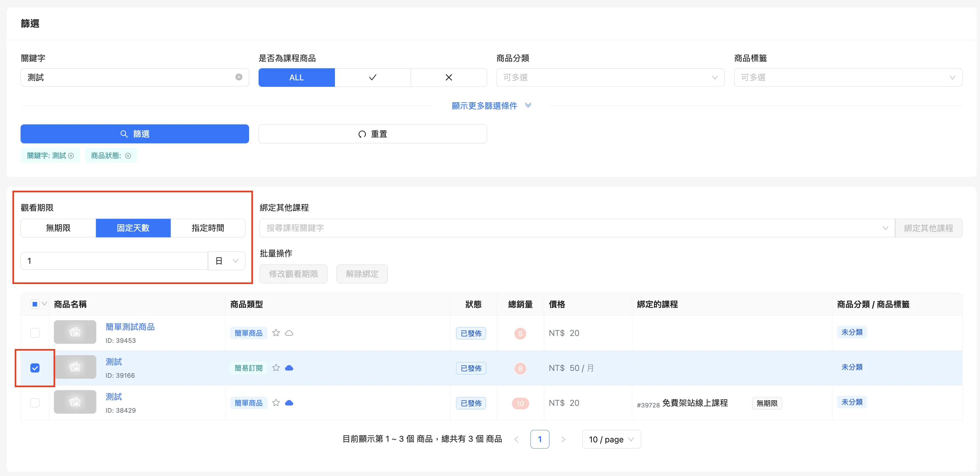Uncheck the box for 測試 ID 39166
Image resolution: width=980 pixels, height=476 pixels.
[35, 368]
